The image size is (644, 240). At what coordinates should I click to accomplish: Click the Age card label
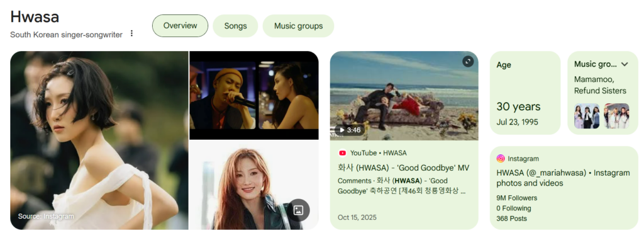[504, 65]
